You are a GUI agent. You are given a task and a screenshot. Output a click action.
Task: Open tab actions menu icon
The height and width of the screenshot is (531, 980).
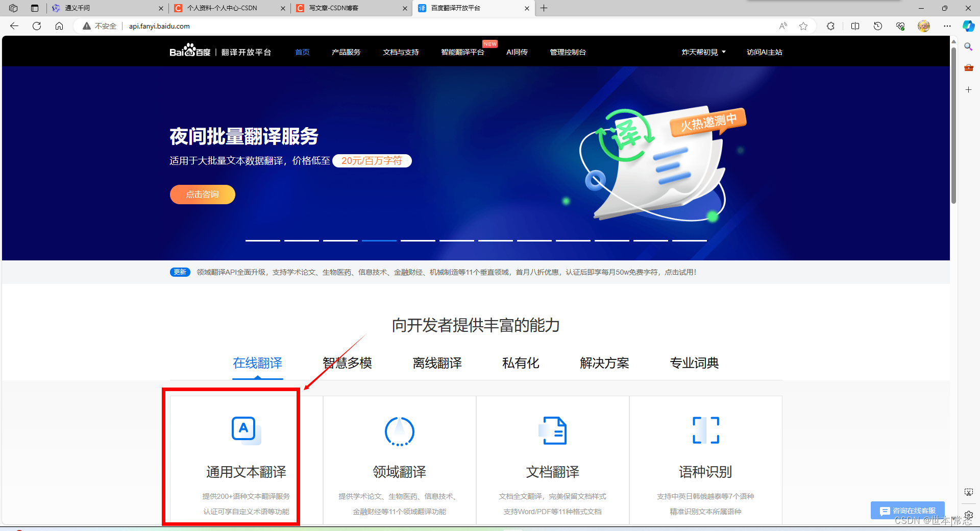(35, 8)
